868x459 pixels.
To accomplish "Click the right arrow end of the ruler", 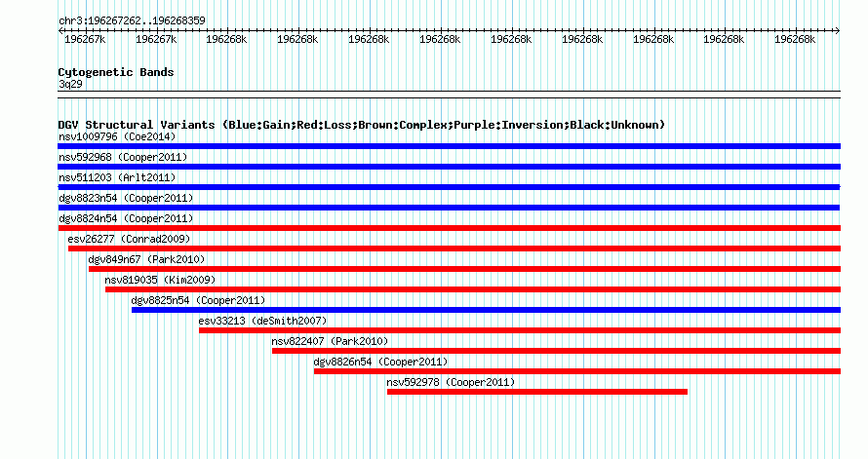I will pos(838,31).
